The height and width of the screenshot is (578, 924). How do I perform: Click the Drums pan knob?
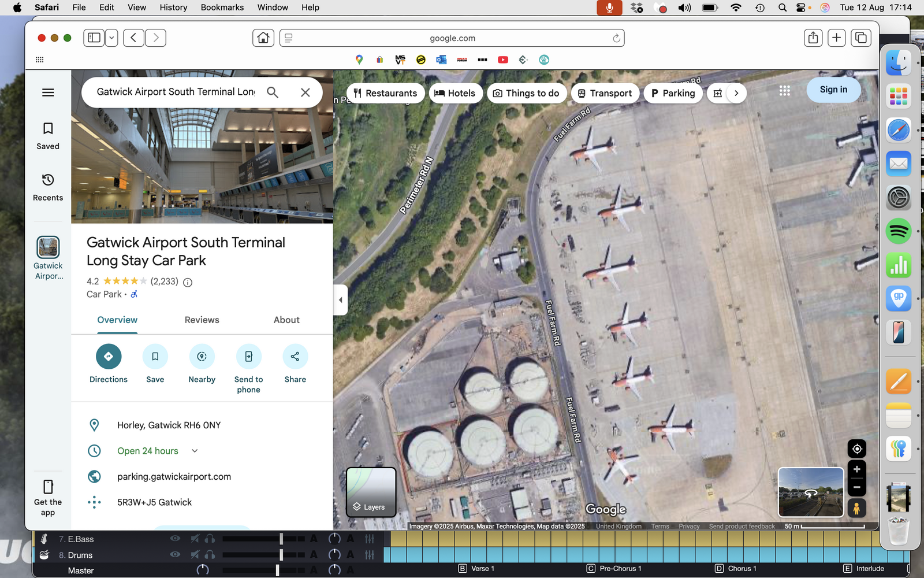[x=334, y=555]
